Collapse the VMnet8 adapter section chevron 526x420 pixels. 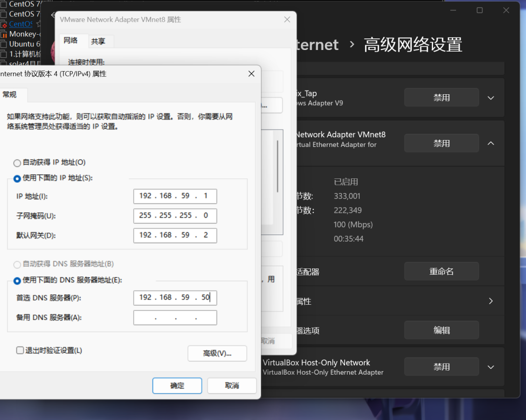(491, 143)
